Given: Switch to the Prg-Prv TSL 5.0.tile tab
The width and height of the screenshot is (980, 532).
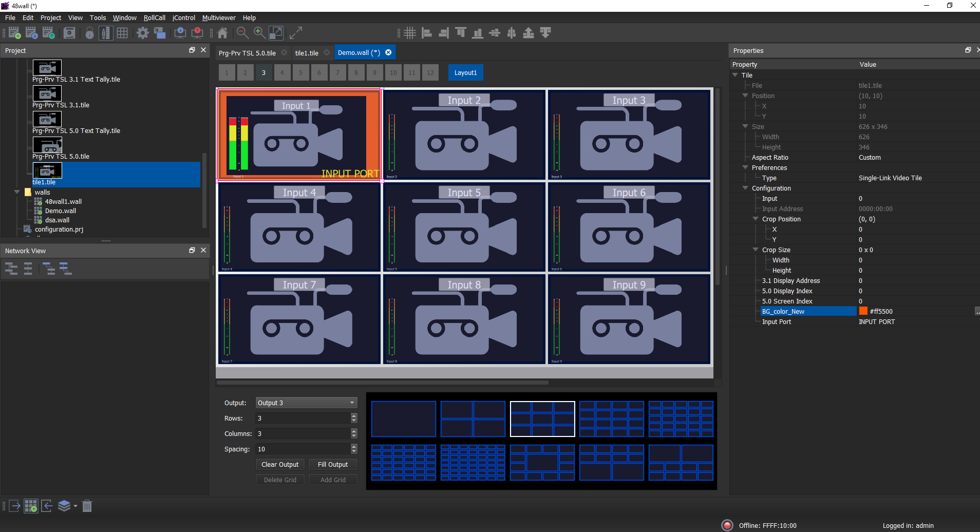Looking at the screenshot, I should point(247,53).
